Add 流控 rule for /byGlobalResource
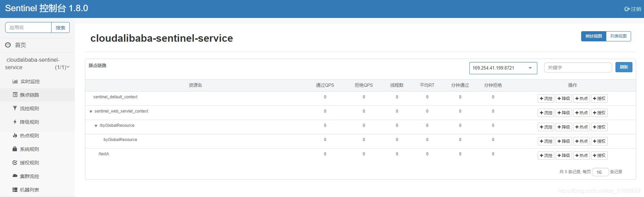The height and width of the screenshot is (197, 644). (546, 127)
